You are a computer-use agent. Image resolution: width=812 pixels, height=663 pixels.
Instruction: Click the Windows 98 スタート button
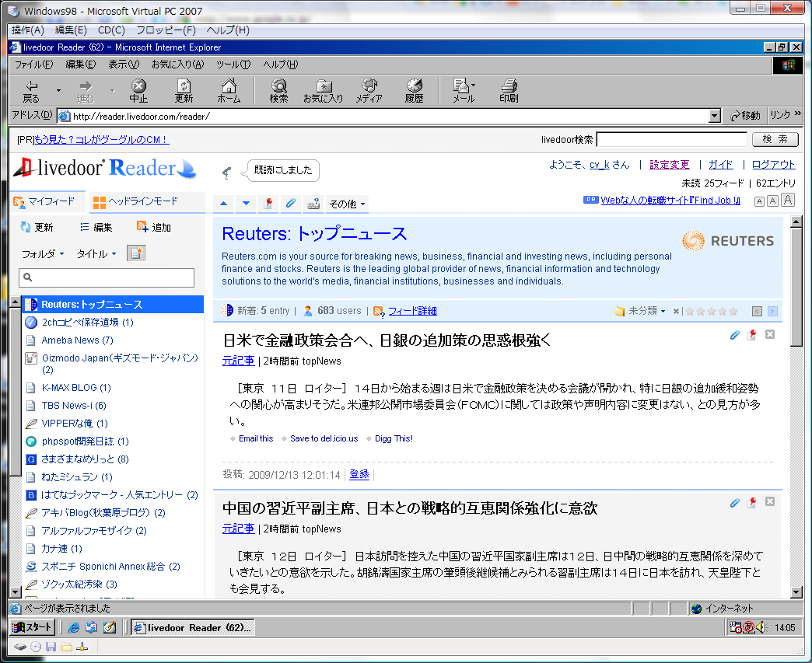(x=33, y=627)
